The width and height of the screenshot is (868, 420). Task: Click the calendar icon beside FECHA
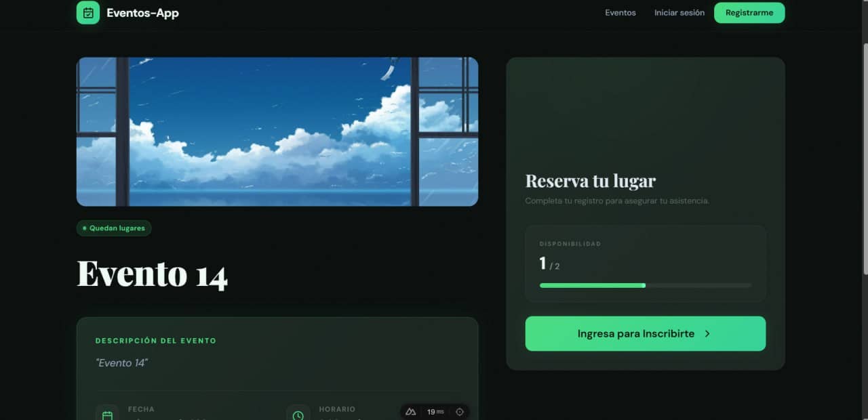pyautogui.click(x=107, y=415)
